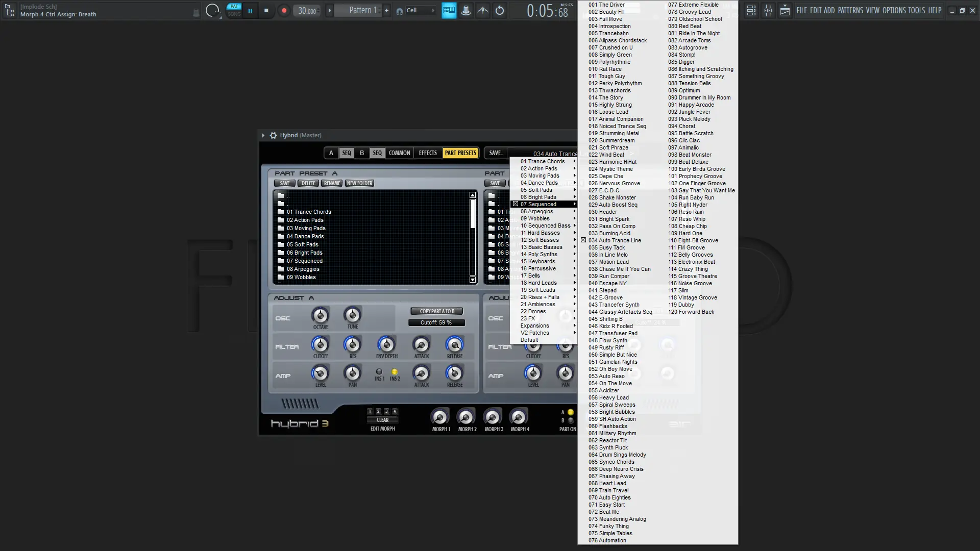Image resolution: width=980 pixels, height=551 pixels.
Task: Click the filter CUTOFF knob in Adjust A
Action: [320, 345]
